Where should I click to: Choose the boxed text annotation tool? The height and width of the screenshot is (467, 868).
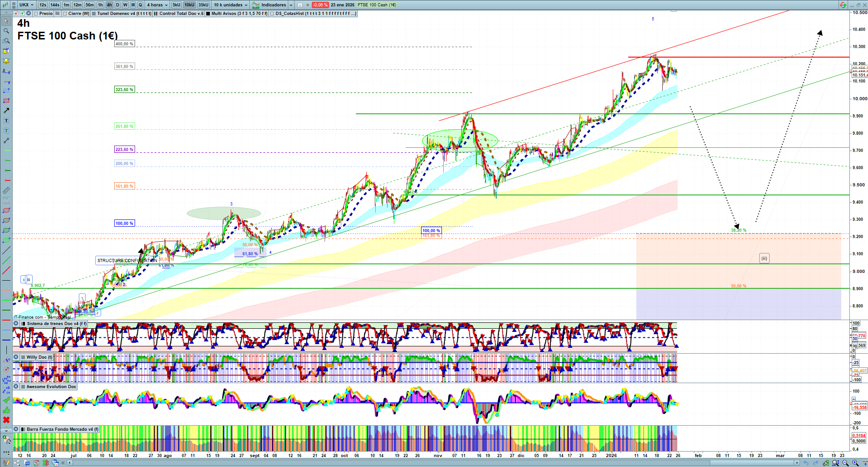coord(6,121)
